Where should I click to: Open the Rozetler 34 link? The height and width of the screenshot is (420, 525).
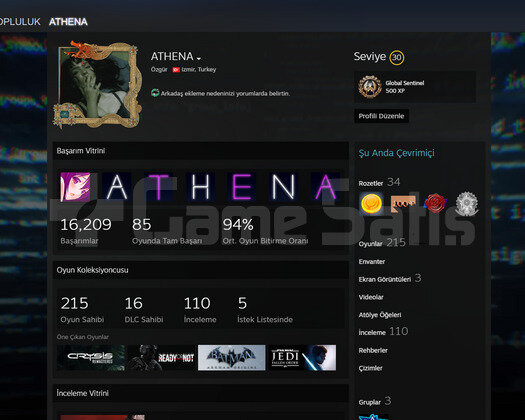click(379, 182)
